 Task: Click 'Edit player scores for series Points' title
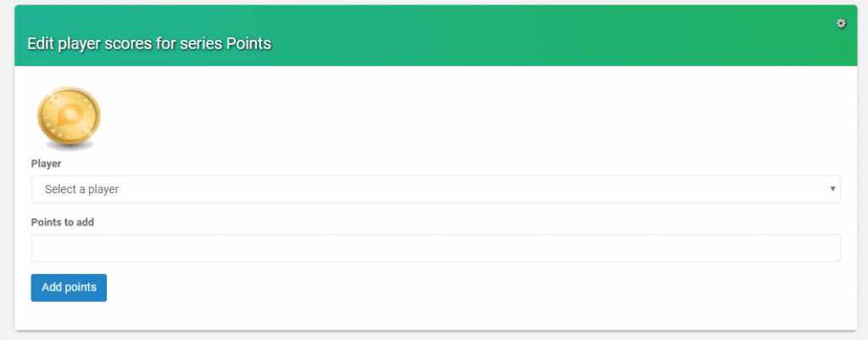pos(149,43)
